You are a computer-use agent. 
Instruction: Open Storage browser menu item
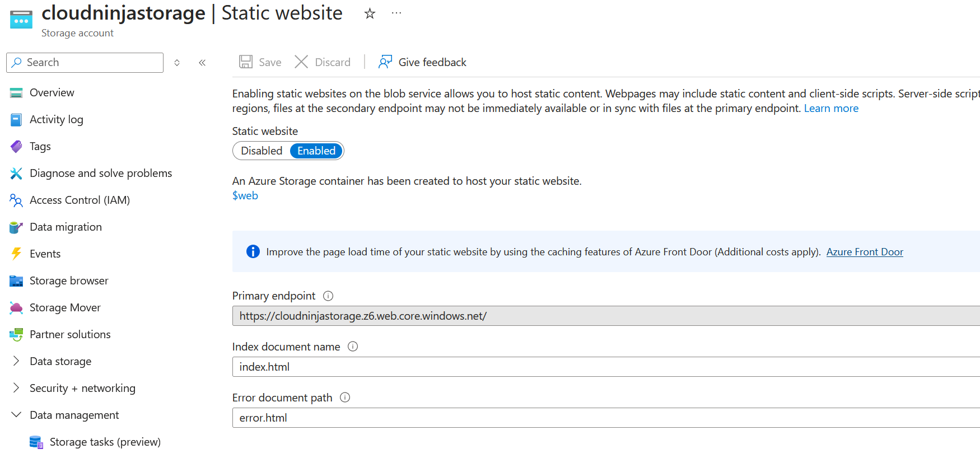(x=69, y=281)
